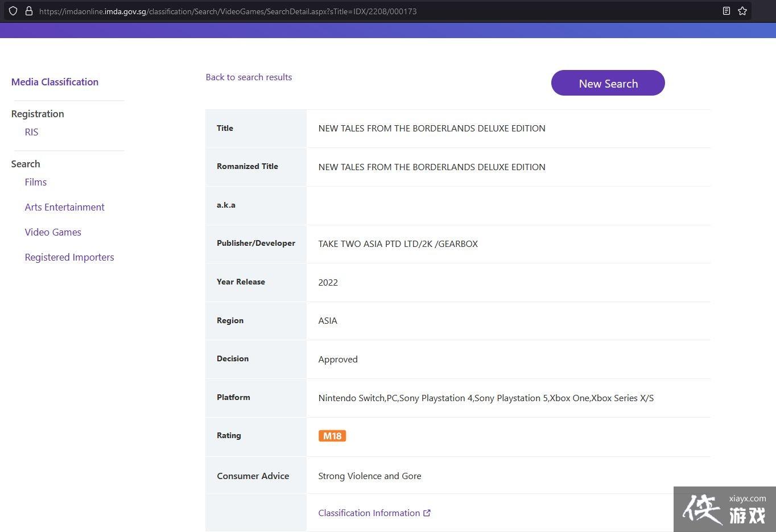Viewport: 776px width, 532px height.
Task: Click the browser URL address field
Action: coord(228,11)
